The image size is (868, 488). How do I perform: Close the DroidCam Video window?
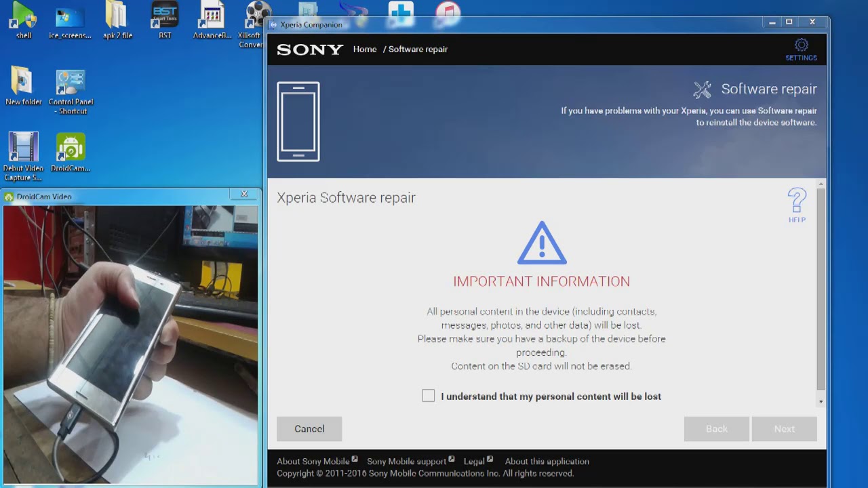(x=244, y=195)
